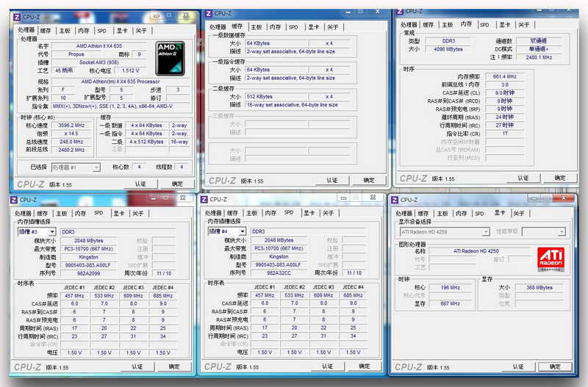Click 认证 in the memory window

(523, 178)
